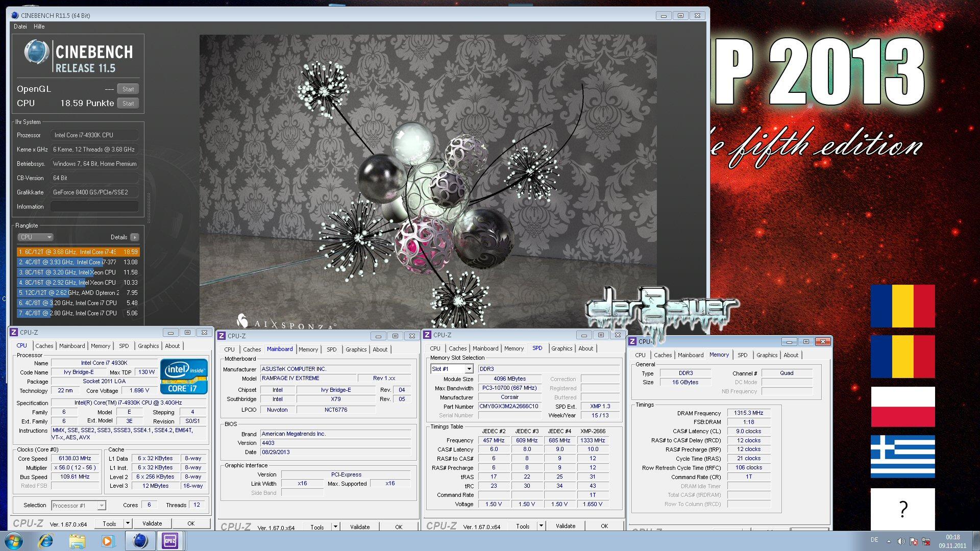Screen dimensions: 980x551
Task: Click the volume speaker icon in system tray
Action: pos(901,541)
